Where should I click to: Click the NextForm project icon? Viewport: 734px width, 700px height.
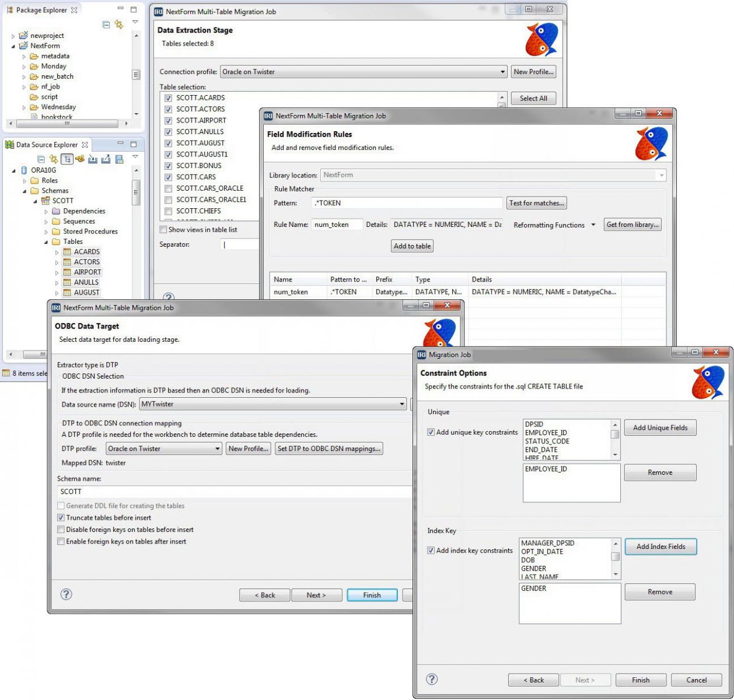pos(23,45)
